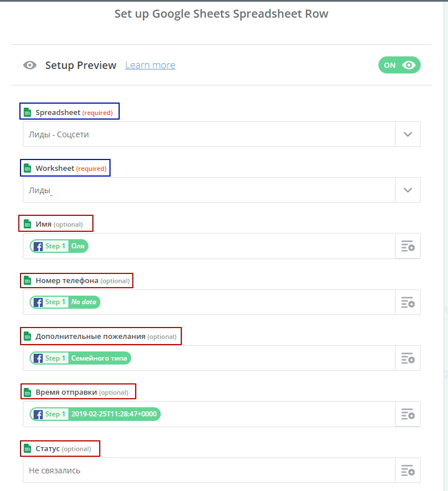
Task: Toggle the Setup Preview ON switch
Action: coord(399,65)
